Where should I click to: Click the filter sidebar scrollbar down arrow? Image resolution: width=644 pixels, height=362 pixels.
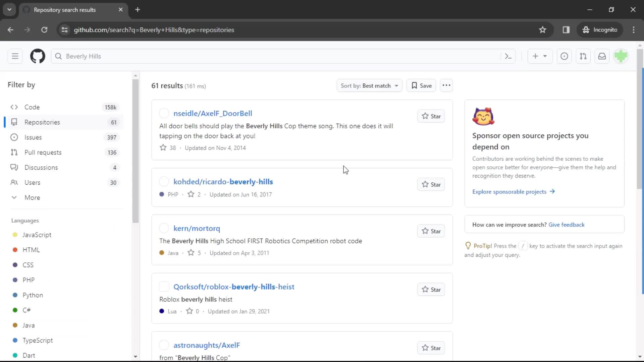[136, 357]
